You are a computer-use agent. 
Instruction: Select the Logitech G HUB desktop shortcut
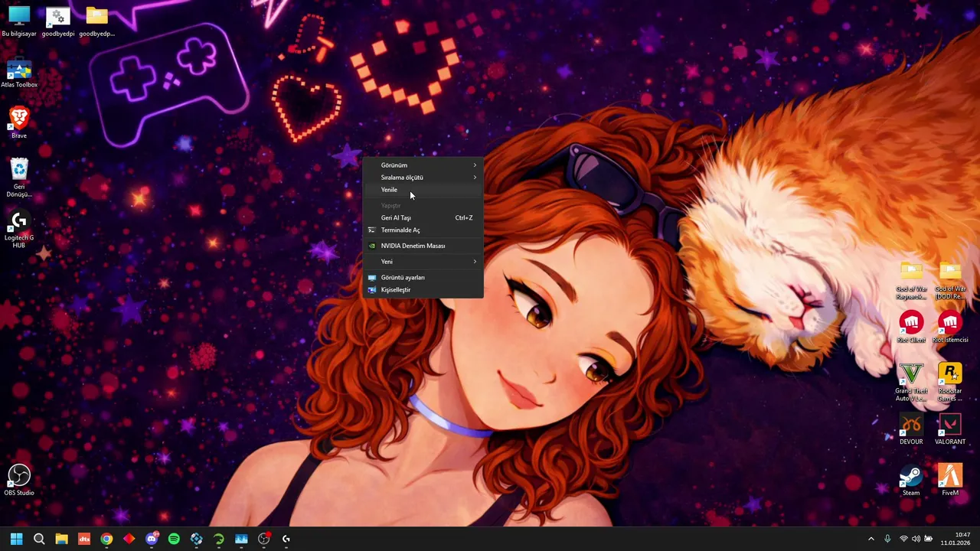pyautogui.click(x=19, y=230)
